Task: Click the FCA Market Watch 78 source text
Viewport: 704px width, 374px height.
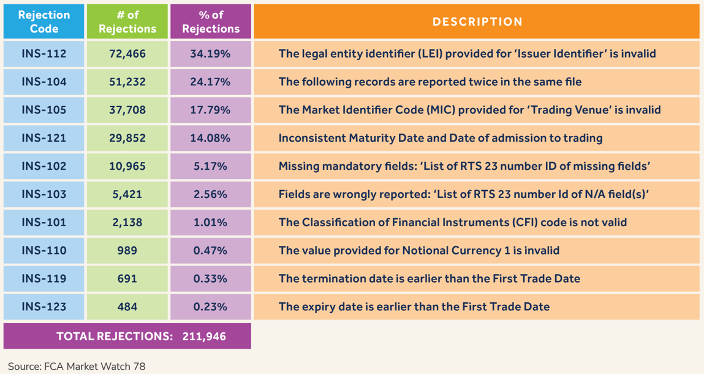Action: tap(77, 366)
